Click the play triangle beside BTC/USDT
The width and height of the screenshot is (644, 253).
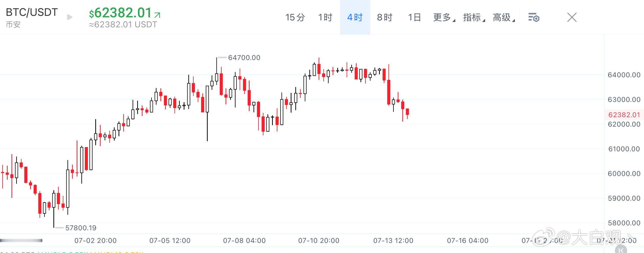[x=69, y=17]
